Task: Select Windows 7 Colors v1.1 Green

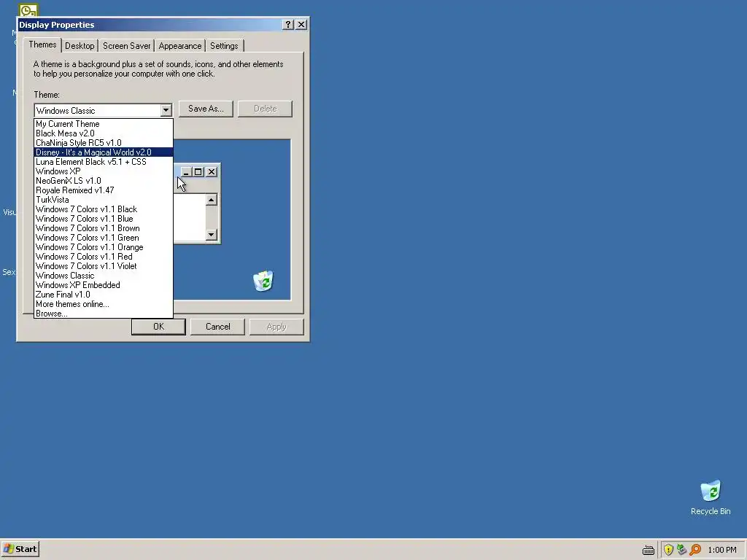Action: tap(104, 238)
